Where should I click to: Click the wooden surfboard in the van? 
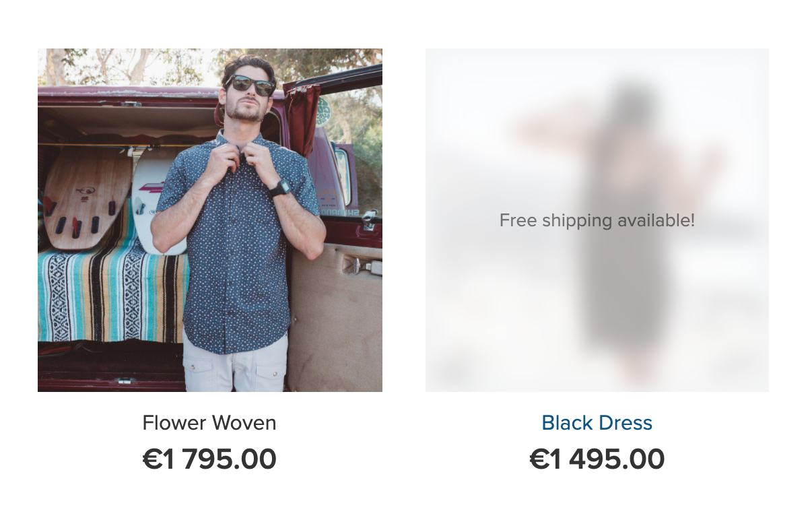coord(86,199)
